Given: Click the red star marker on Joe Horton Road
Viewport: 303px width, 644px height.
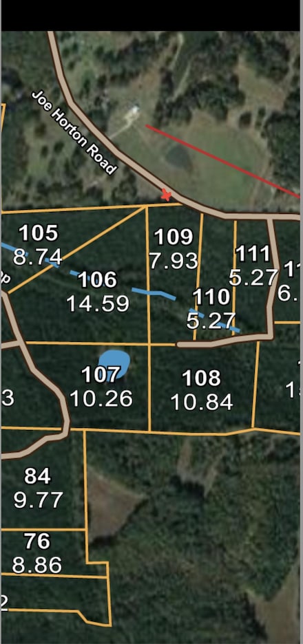Looking at the screenshot, I should pyautogui.click(x=167, y=195).
